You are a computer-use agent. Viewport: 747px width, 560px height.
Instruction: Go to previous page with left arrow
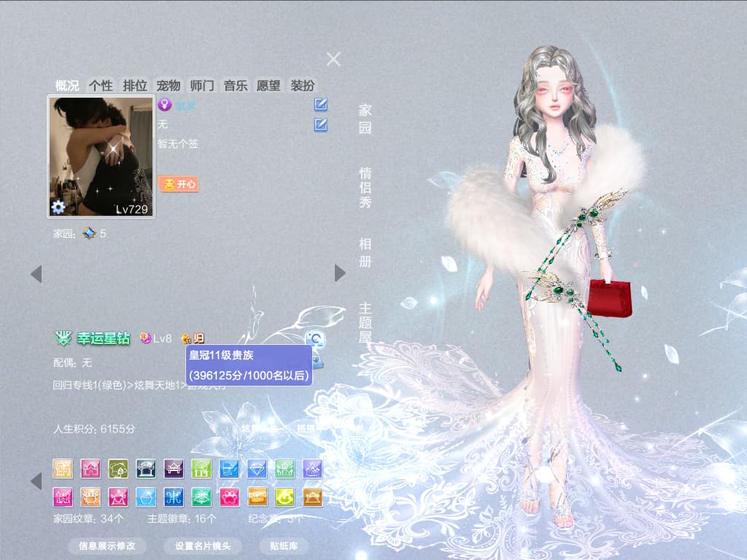point(36,274)
